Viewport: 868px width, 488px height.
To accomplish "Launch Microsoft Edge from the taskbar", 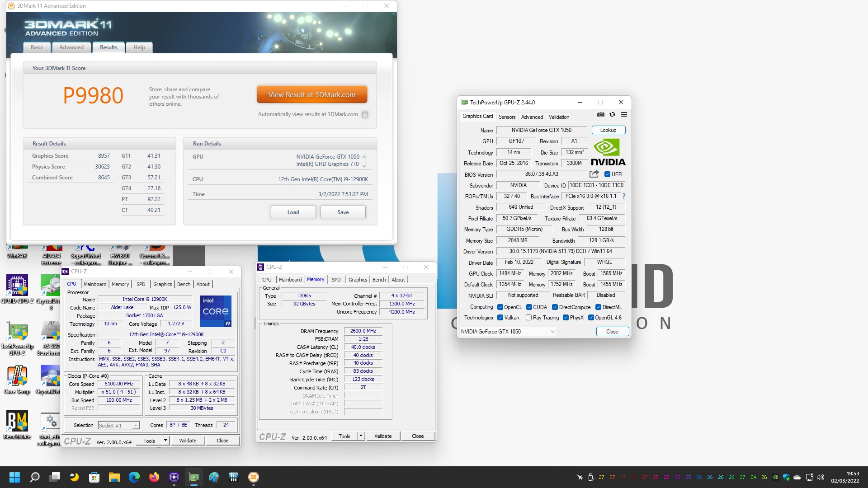I will (134, 477).
